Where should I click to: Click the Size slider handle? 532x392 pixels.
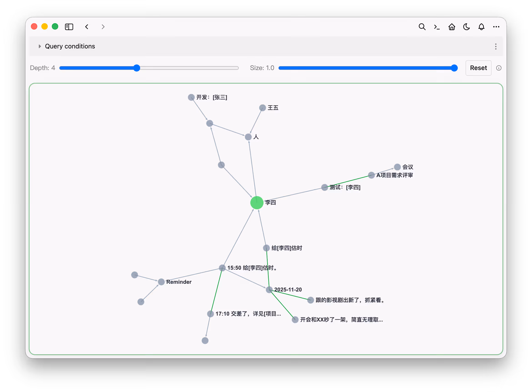pyautogui.click(x=454, y=68)
